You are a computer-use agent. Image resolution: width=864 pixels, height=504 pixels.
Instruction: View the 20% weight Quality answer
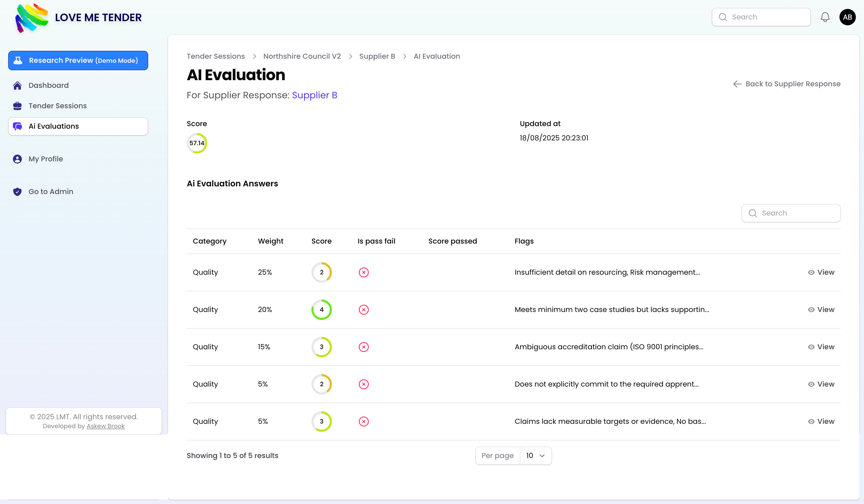pos(821,310)
